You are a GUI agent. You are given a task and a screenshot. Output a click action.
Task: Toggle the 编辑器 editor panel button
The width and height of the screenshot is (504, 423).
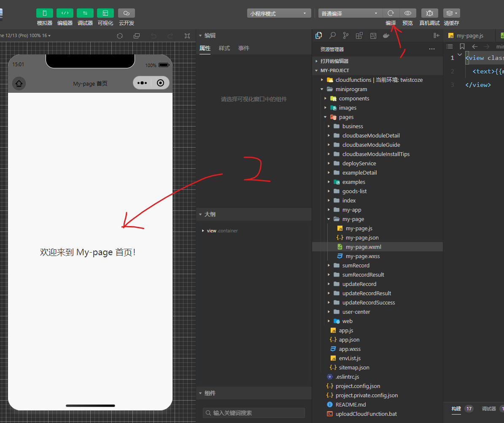coord(65,13)
